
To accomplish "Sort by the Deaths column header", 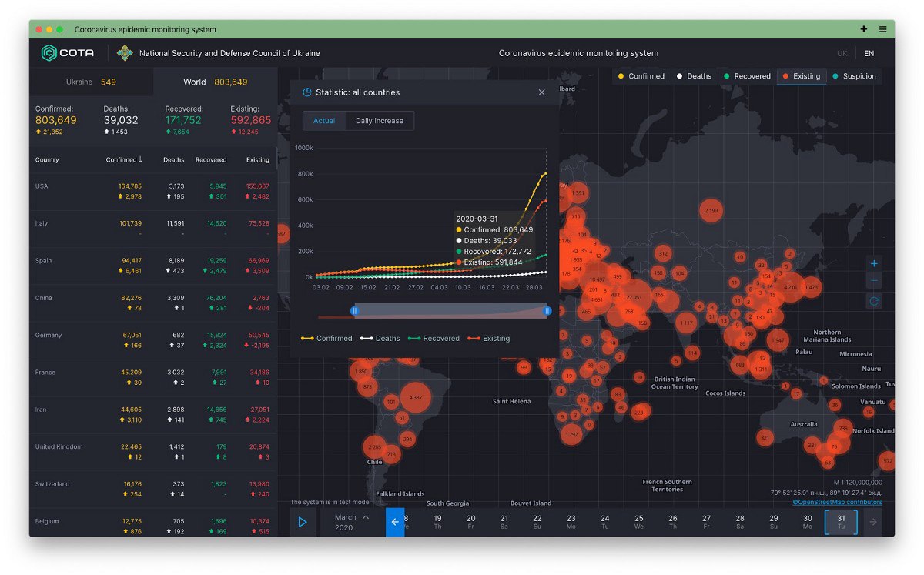I will [174, 160].
